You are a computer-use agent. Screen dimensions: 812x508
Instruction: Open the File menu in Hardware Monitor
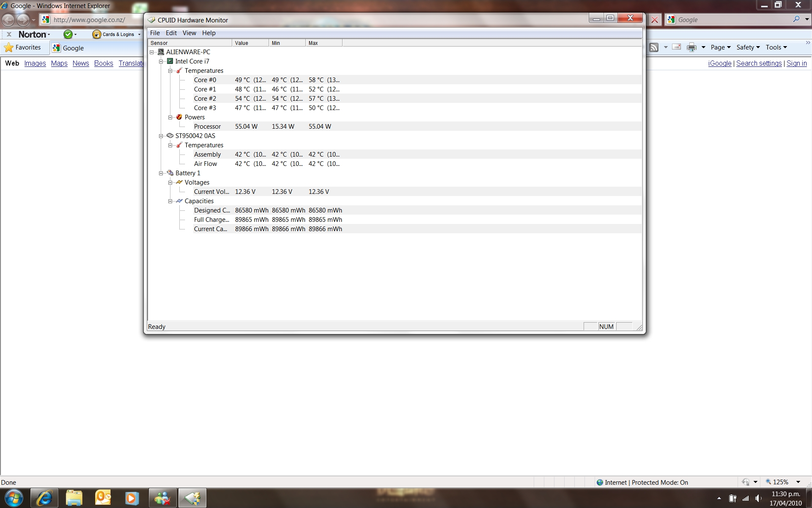pyautogui.click(x=155, y=33)
